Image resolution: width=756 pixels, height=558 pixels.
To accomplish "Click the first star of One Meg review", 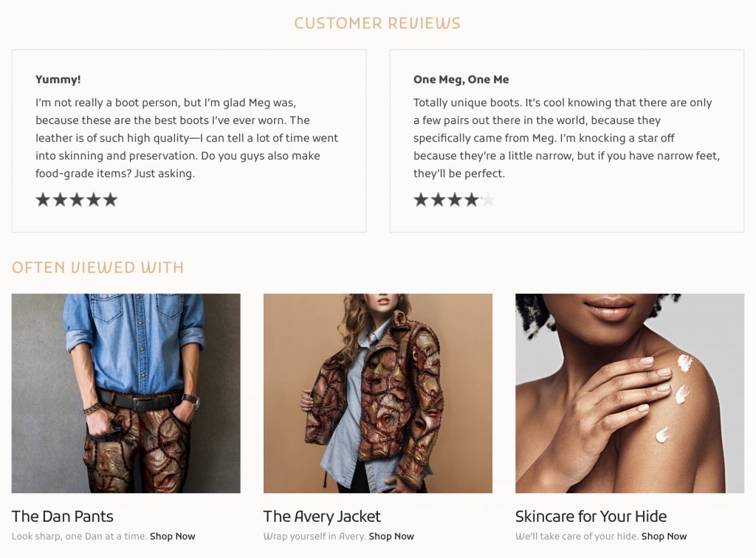I will 421,199.
